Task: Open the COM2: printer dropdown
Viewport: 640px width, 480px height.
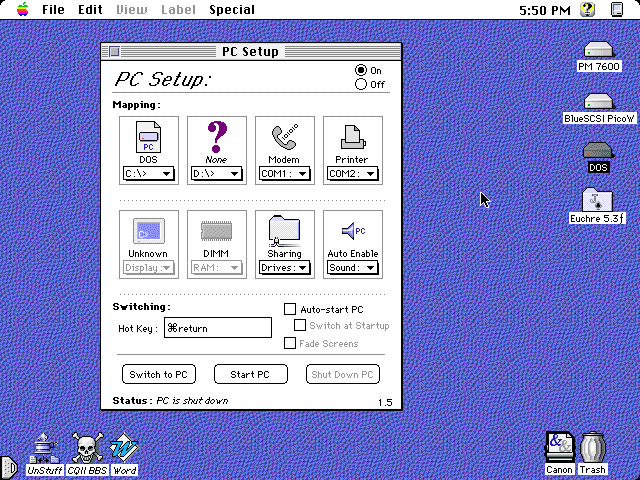Action: (x=353, y=173)
